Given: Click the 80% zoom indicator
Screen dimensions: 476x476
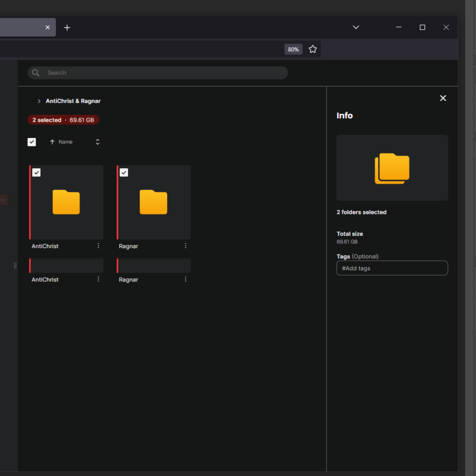Looking at the screenshot, I should (x=293, y=49).
